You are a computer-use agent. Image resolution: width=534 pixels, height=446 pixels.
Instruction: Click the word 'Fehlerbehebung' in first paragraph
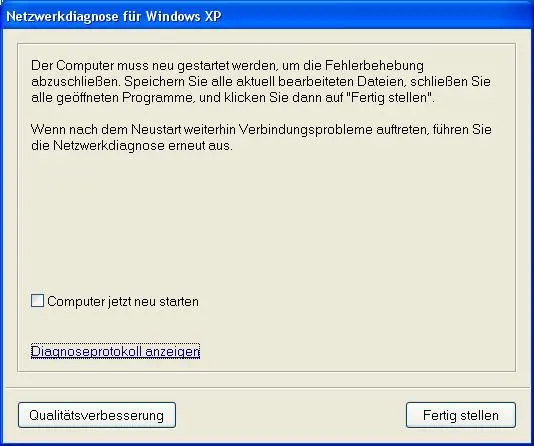(374, 65)
